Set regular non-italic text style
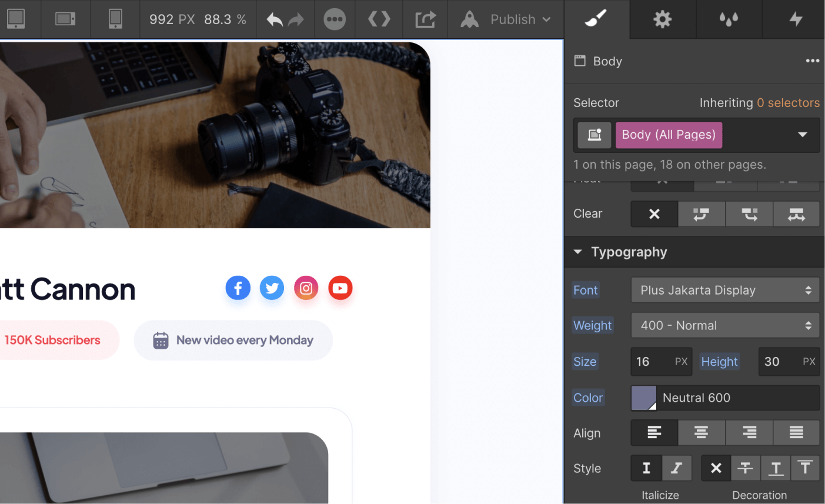Screen dimensions: 825x504 (x=646, y=468)
